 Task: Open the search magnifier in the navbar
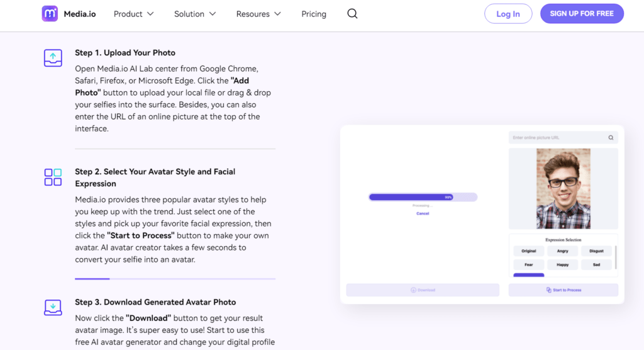tap(352, 14)
